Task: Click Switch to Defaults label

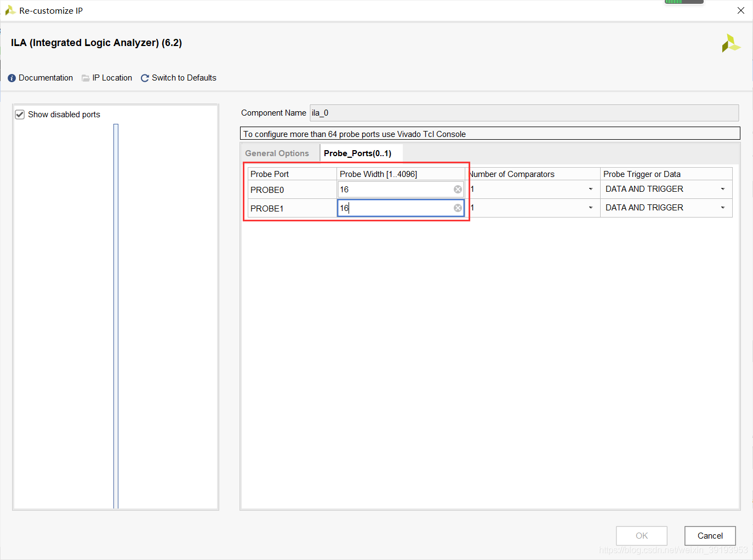Action: tap(184, 78)
